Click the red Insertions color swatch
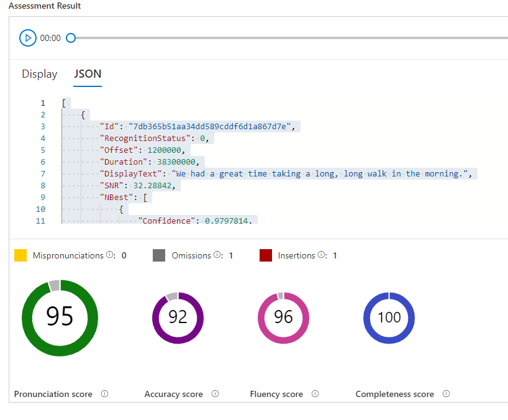This screenshot has height=420, width=508. tap(266, 255)
